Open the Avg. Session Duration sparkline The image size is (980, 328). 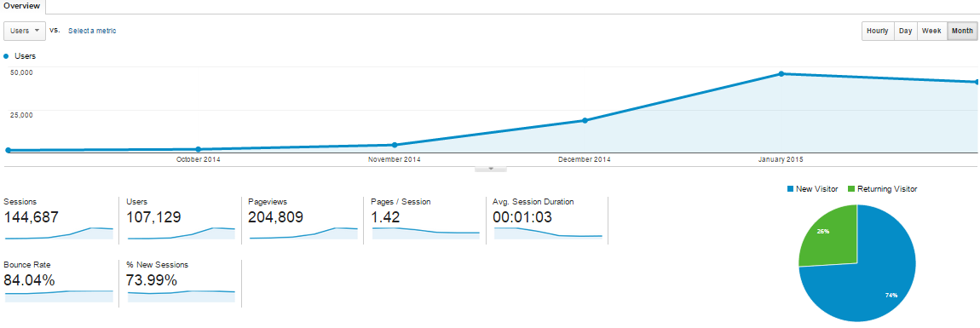[x=548, y=233]
